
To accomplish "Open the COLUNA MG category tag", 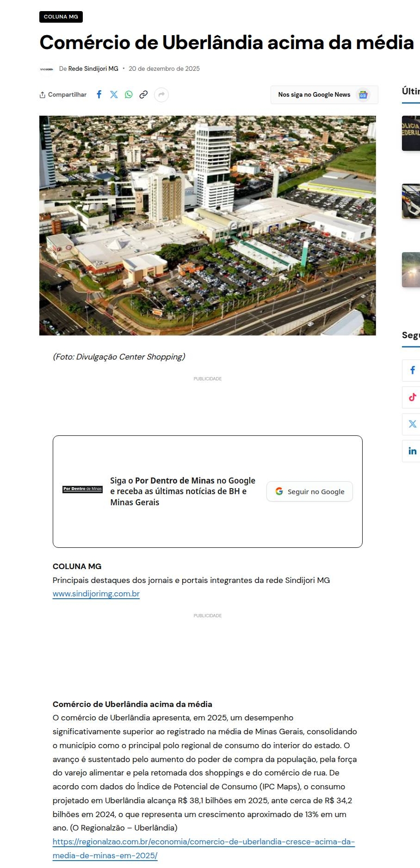I will [x=61, y=17].
